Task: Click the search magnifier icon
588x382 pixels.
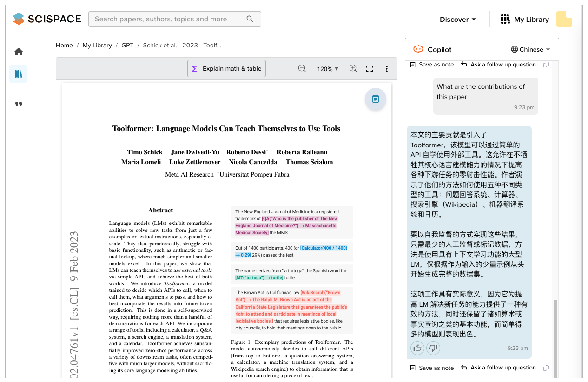Action: click(x=250, y=19)
